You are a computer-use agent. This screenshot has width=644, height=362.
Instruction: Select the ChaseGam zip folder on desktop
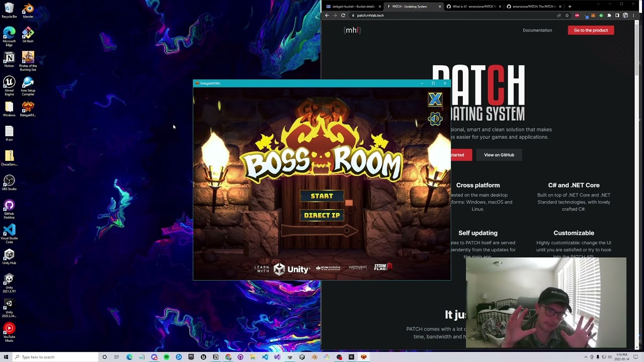point(9,158)
